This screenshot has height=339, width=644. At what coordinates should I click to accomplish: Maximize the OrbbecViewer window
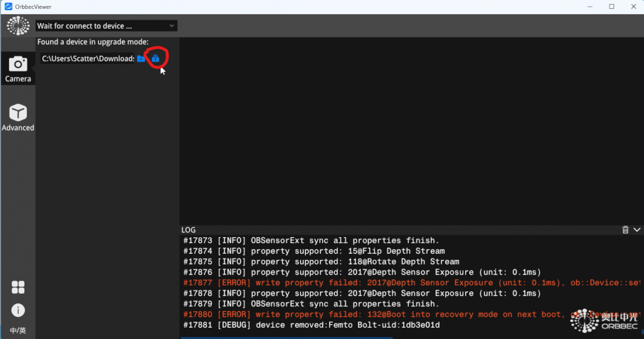(x=611, y=7)
